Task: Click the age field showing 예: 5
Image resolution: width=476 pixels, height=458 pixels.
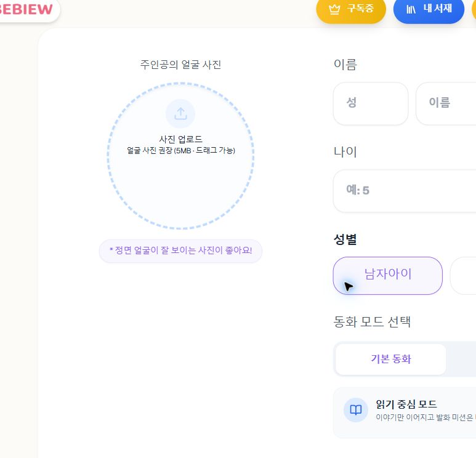Action: tap(405, 191)
